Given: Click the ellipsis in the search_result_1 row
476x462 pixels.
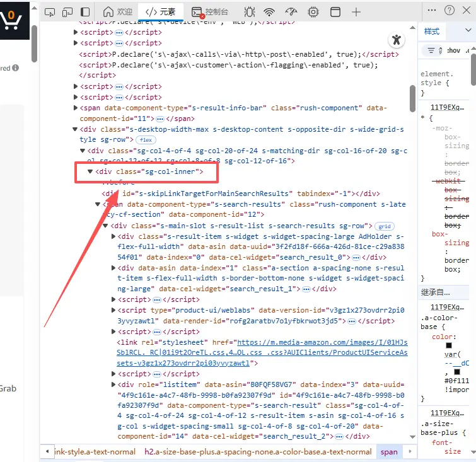Looking at the screenshot, I should [x=306, y=289].
